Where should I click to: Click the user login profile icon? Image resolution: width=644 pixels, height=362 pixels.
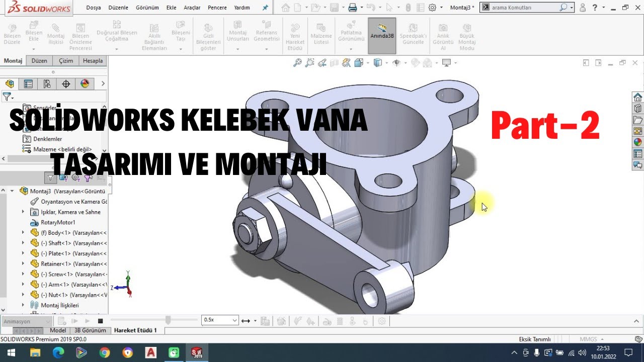(x=583, y=8)
